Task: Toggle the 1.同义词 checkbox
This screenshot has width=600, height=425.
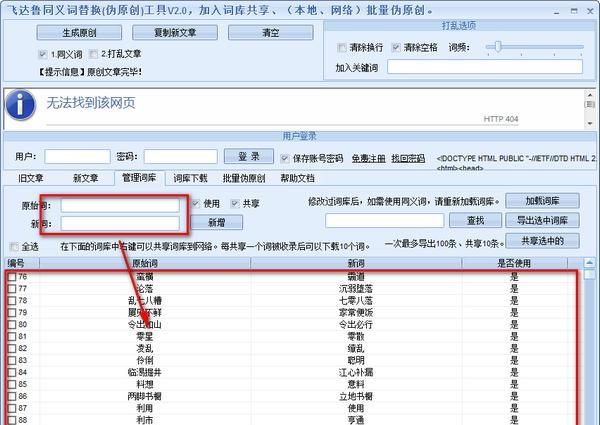Action: tap(42, 54)
